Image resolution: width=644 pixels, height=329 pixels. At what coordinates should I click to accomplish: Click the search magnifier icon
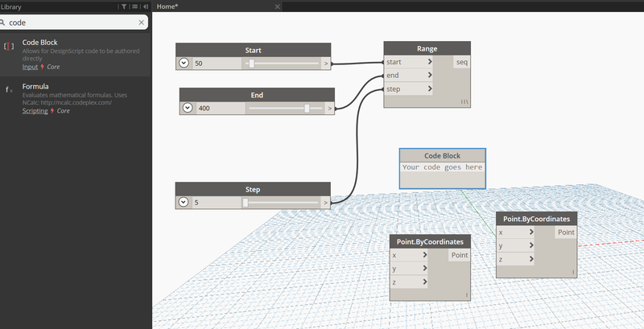2,23
